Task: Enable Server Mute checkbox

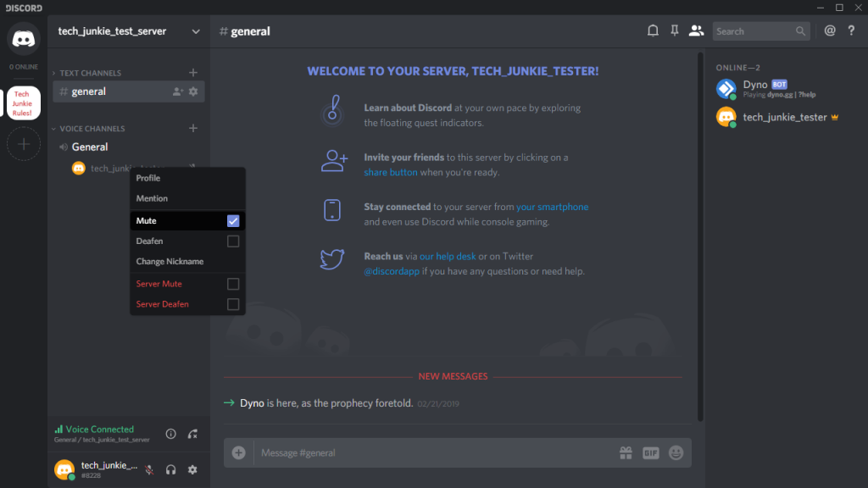Action: 233,284
